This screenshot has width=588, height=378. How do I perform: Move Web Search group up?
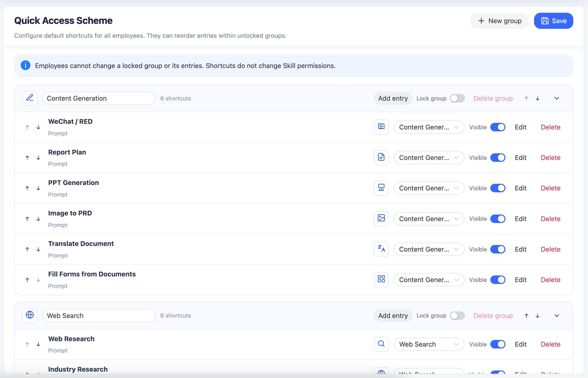[526, 316]
